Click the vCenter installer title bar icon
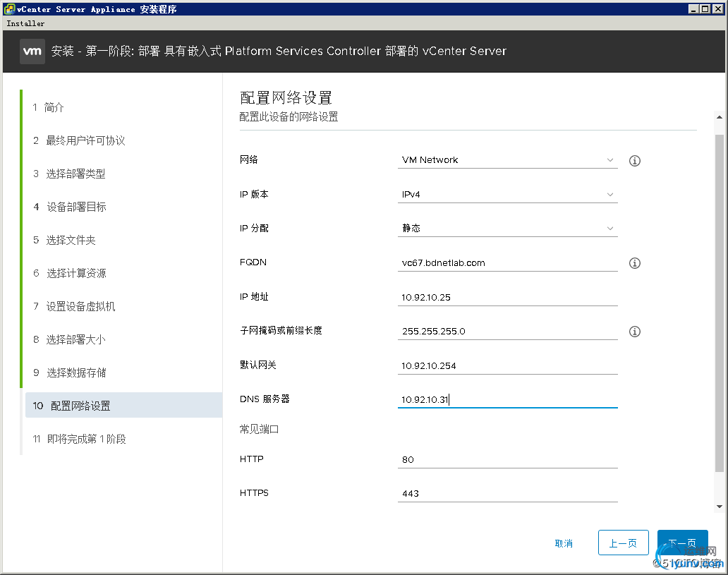Screen dimensions: 728x575 click(9, 9)
